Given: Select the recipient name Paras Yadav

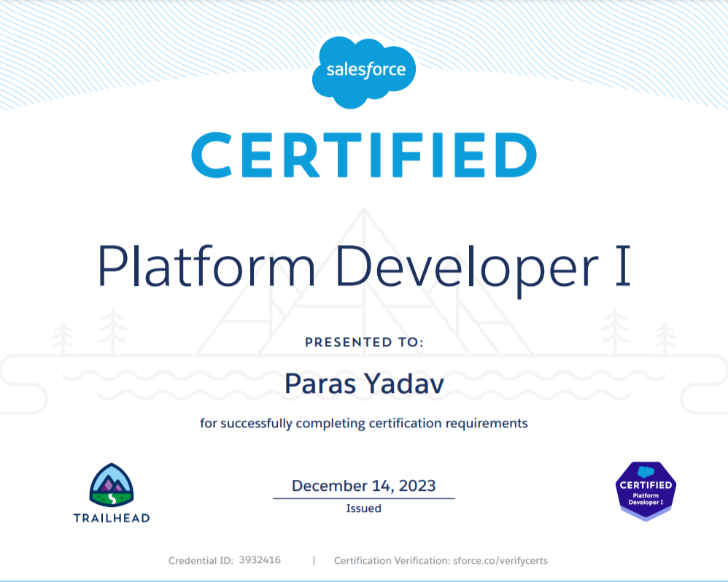Looking at the screenshot, I should pos(363,383).
